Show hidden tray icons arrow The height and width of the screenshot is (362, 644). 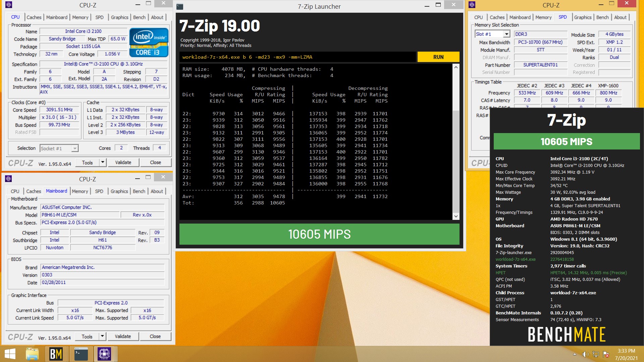click(x=575, y=354)
